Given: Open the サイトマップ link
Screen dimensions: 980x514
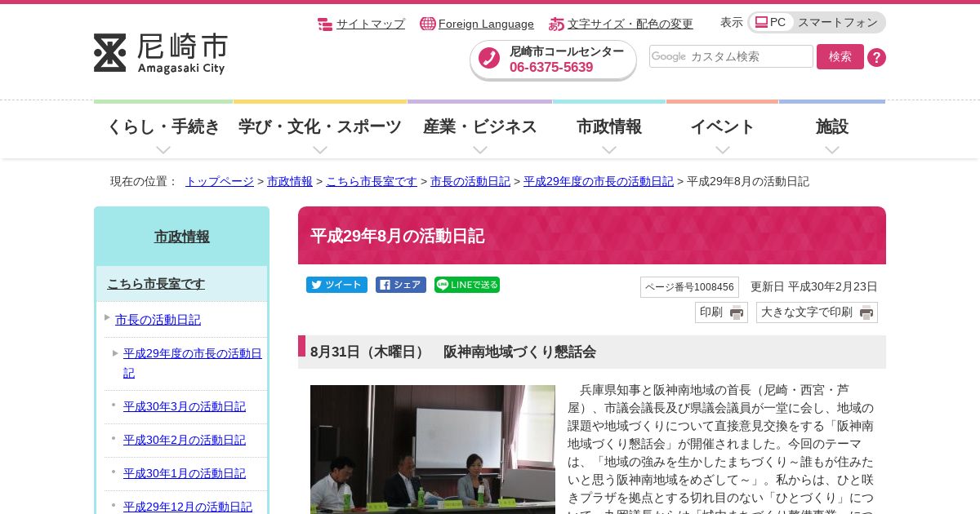Looking at the screenshot, I should [x=371, y=24].
